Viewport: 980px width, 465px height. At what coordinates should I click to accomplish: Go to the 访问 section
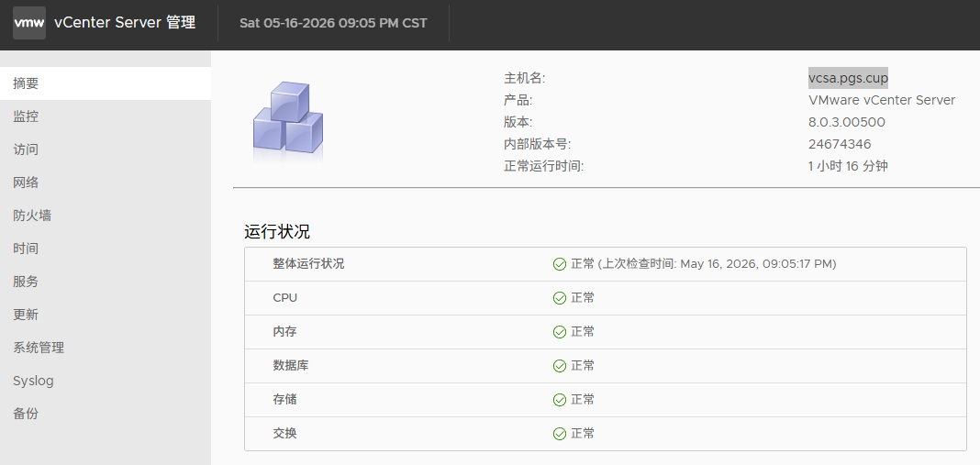tap(105, 149)
